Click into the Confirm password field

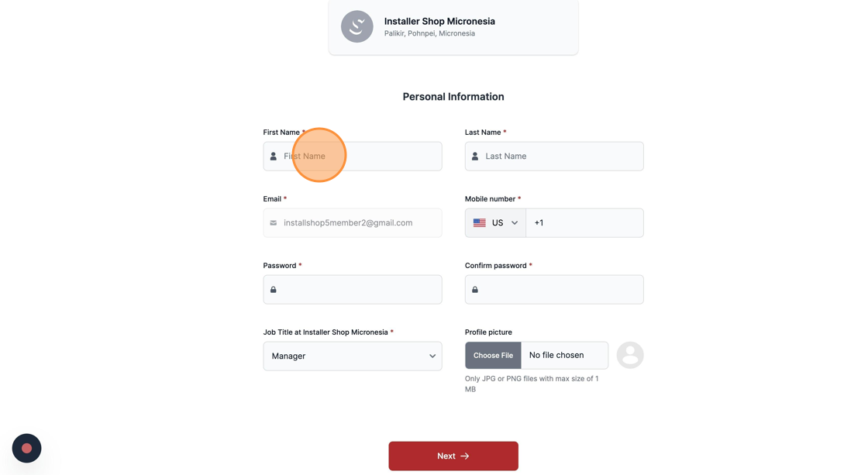tap(562, 290)
